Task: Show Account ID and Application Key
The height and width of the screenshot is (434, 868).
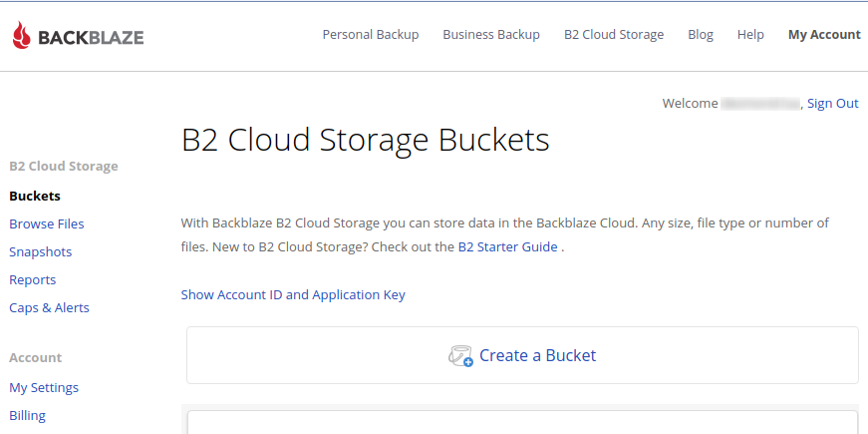Action: pyautogui.click(x=293, y=294)
